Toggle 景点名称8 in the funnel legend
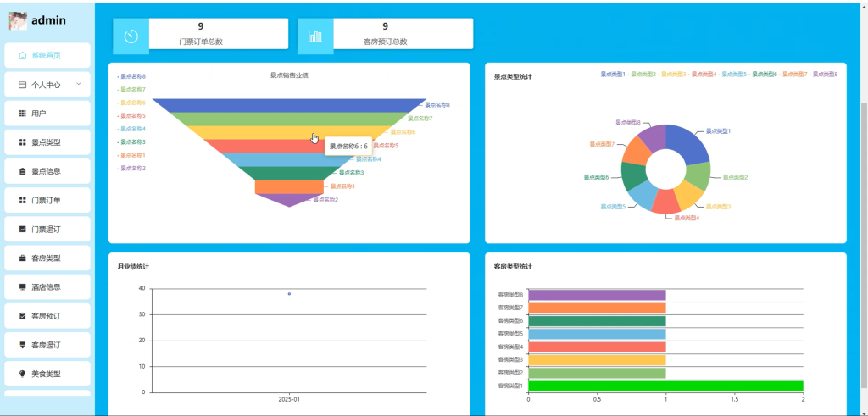This screenshot has height=416, width=868. pyautogui.click(x=131, y=76)
